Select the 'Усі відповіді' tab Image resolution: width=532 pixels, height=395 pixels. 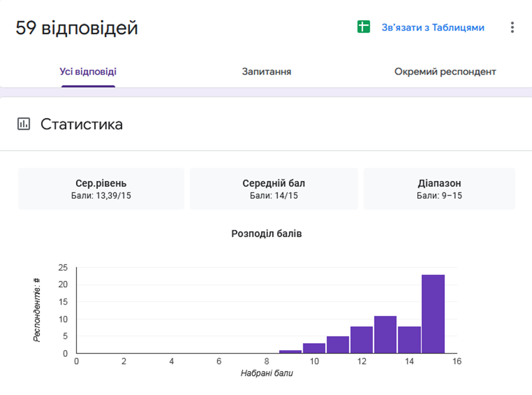(88, 72)
